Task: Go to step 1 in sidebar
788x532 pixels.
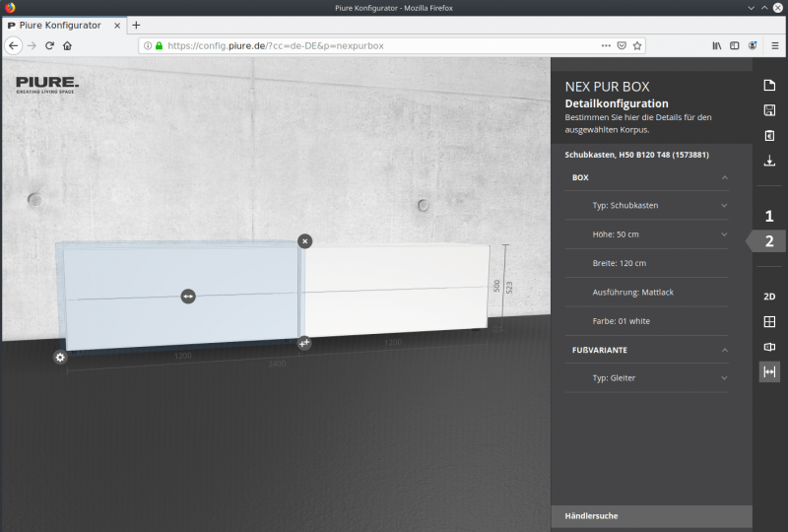Action: [x=769, y=216]
